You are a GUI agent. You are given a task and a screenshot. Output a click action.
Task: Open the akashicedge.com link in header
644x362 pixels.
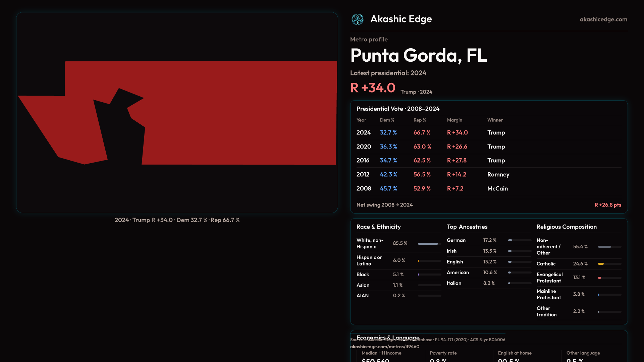pyautogui.click(x=603, y=19)
